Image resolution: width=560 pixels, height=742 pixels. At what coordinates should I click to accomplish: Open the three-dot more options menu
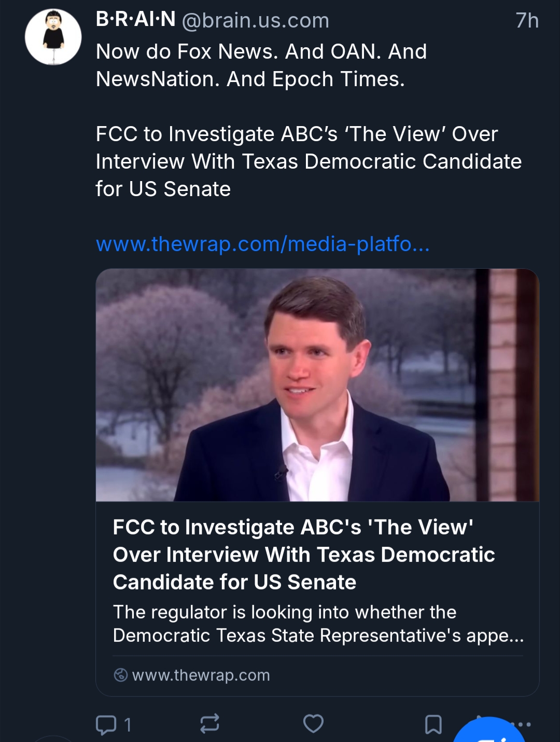[x=524, y=724]
